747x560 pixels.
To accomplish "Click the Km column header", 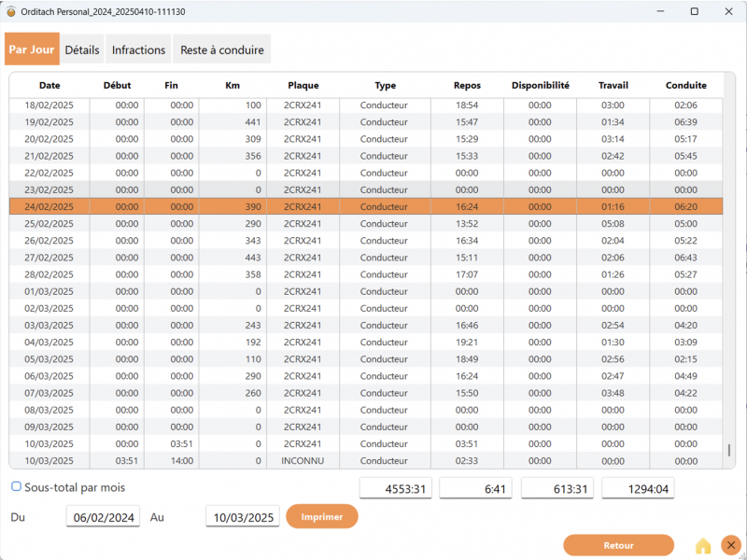I will [x=233, y=86].
